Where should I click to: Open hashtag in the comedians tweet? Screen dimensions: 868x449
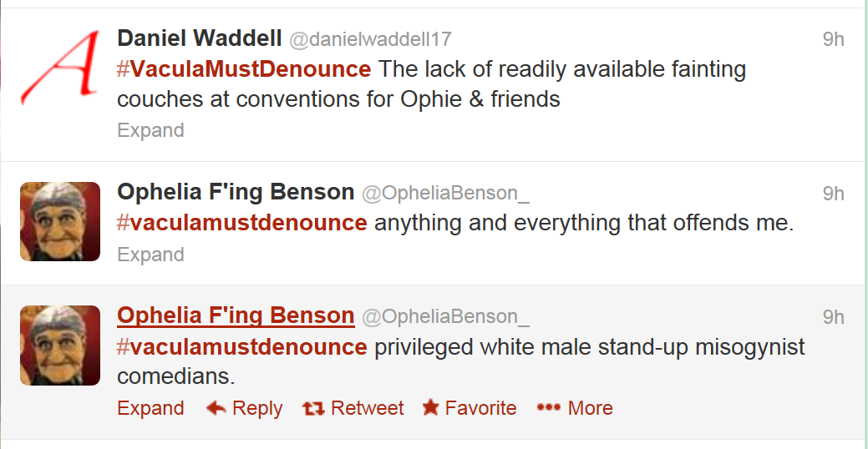click(x=241, y=346)
